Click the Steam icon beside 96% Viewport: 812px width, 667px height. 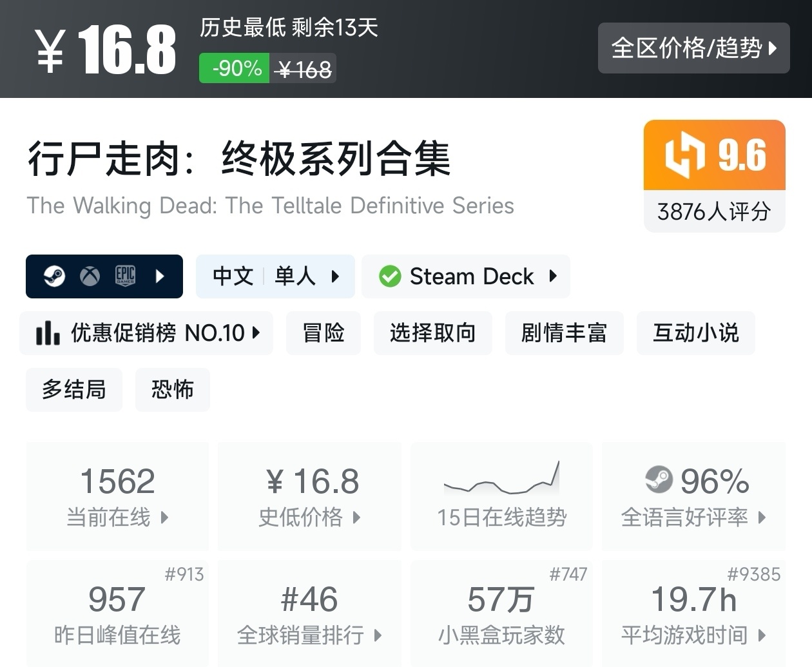659,480
